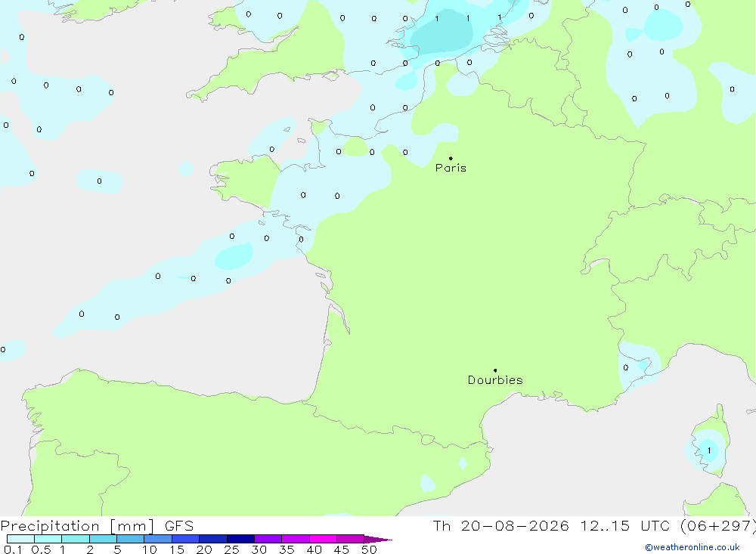Click the GFS model label
This screenshot has height=554, width=756.
(x=179, y=526)
